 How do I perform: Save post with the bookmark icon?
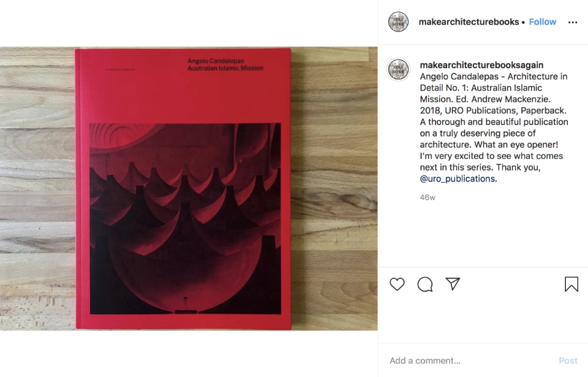point(571,284)
